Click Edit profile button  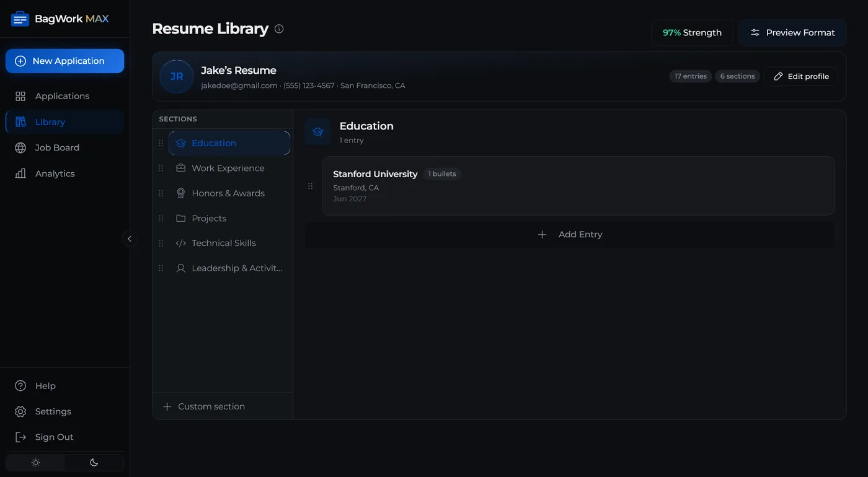[x=801, y=76]
